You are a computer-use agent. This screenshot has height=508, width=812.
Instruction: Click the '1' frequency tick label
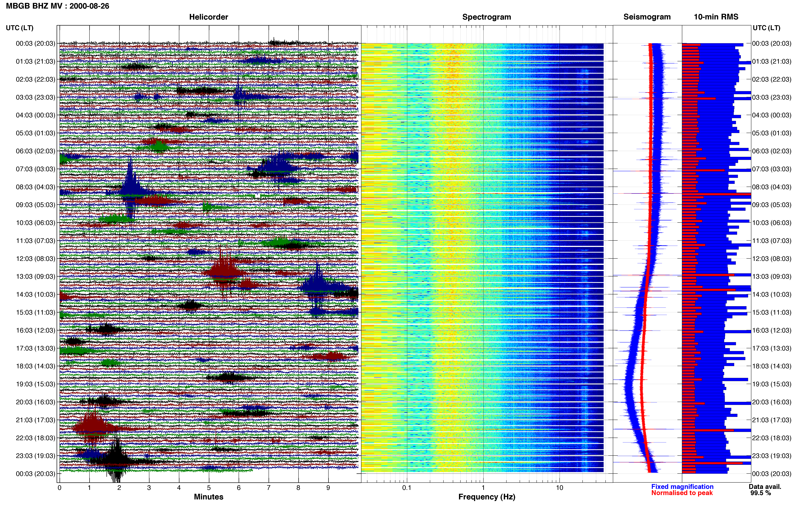click(483, 488)
